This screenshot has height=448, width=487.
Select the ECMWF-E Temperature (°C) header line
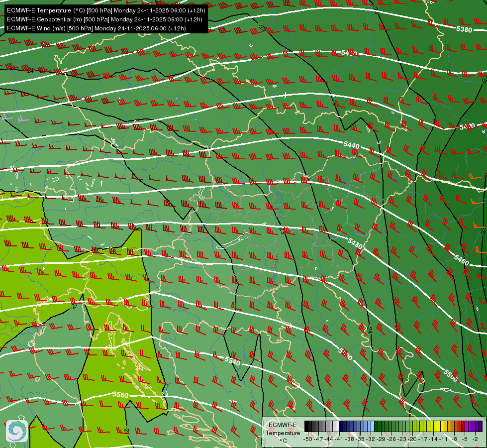coord(106,10)
